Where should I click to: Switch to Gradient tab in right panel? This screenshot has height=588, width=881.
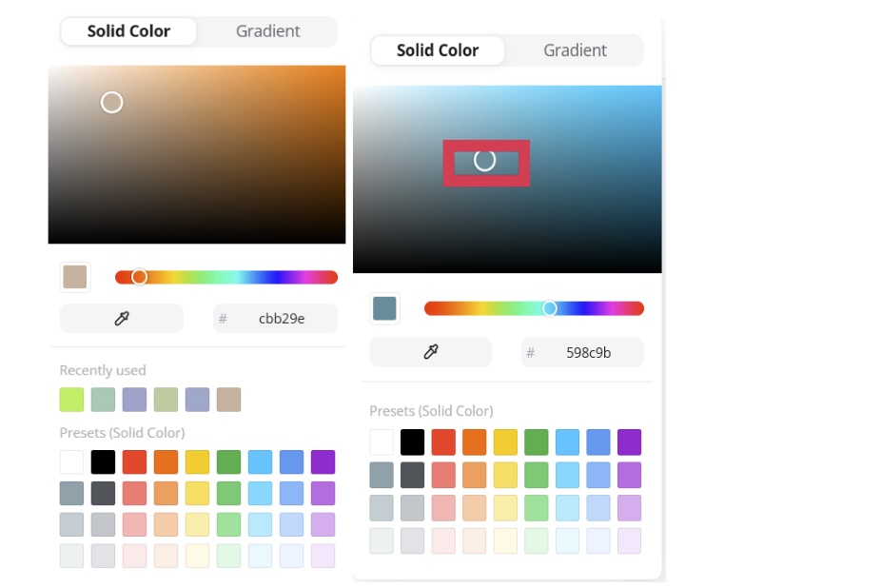coord(575,50)
